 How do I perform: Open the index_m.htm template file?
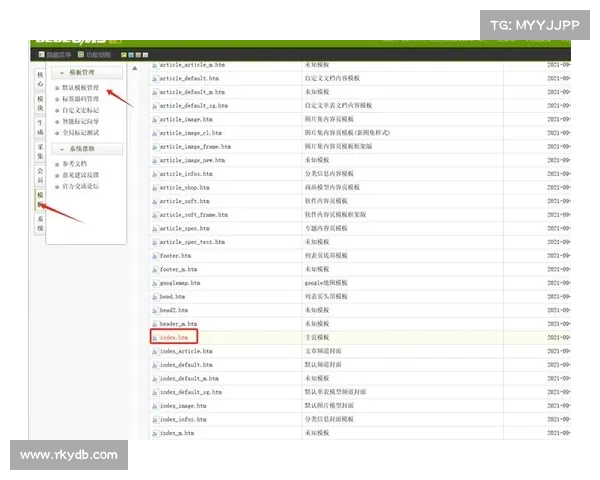(177, 433)
